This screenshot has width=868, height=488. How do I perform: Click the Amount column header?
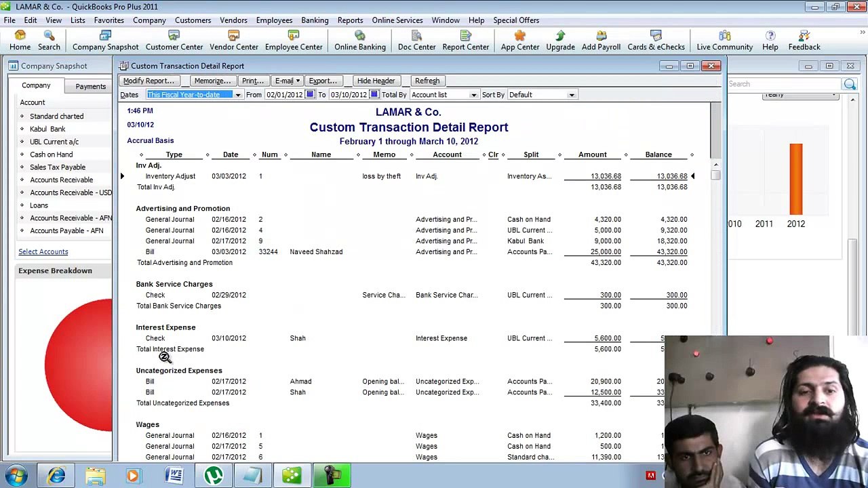pyautogui.click(x=592, y=155)
